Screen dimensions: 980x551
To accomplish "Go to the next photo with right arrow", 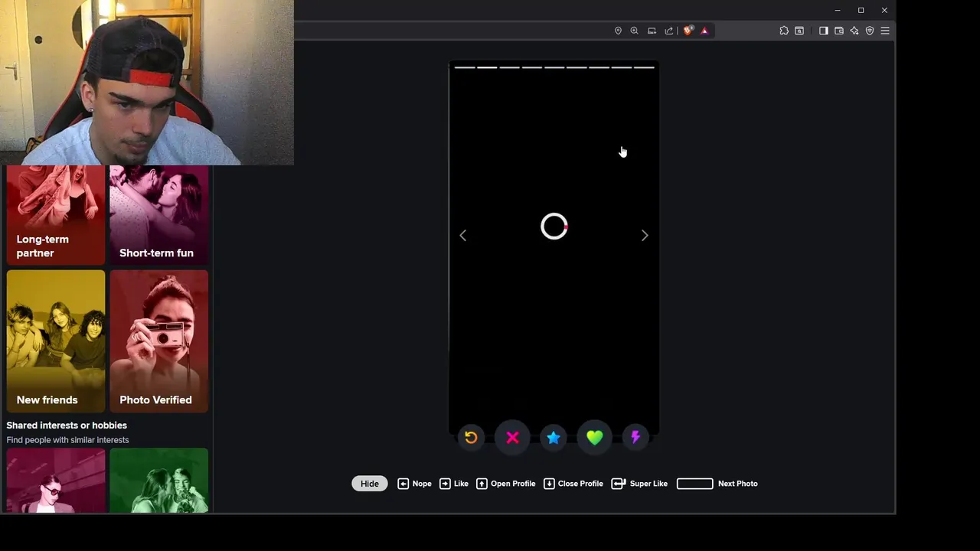I will coord(645,236).
